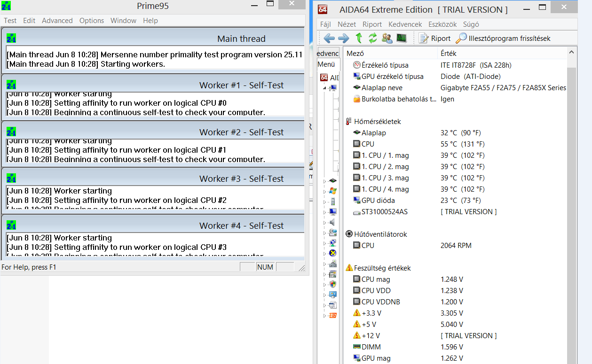Click the Worker #4 window icon in Prime95

[11, 225]
